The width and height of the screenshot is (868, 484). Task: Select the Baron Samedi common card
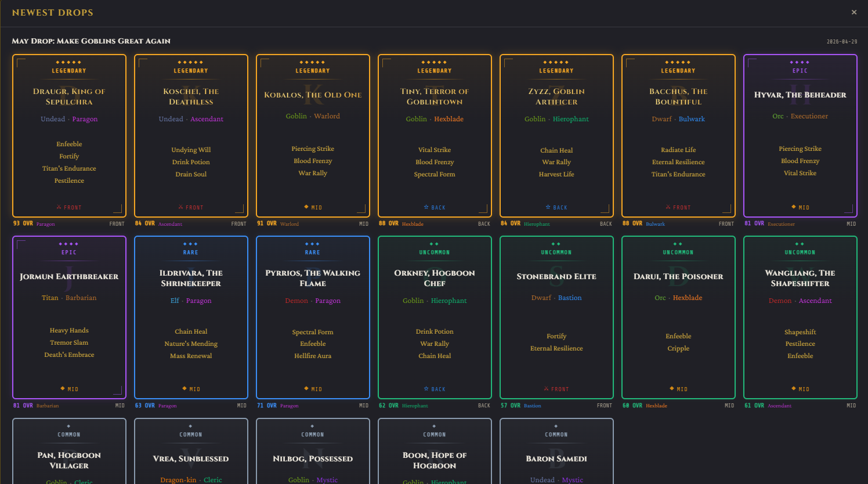(556, 451)
